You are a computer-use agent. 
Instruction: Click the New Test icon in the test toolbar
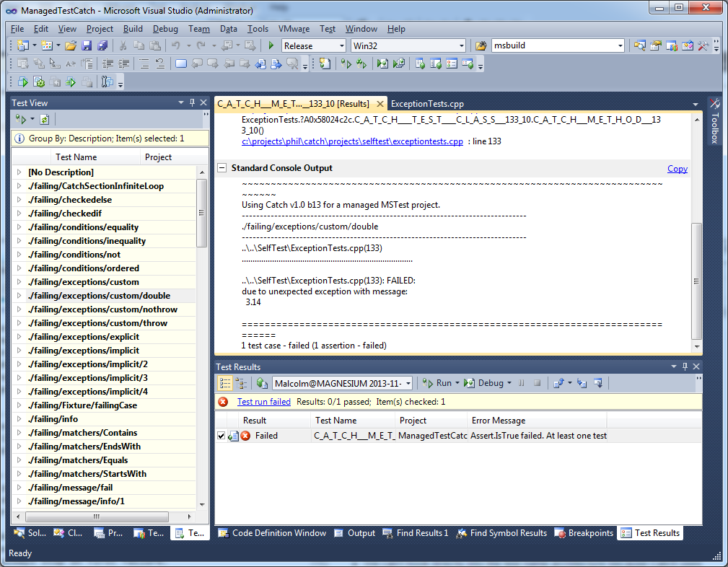325,63
